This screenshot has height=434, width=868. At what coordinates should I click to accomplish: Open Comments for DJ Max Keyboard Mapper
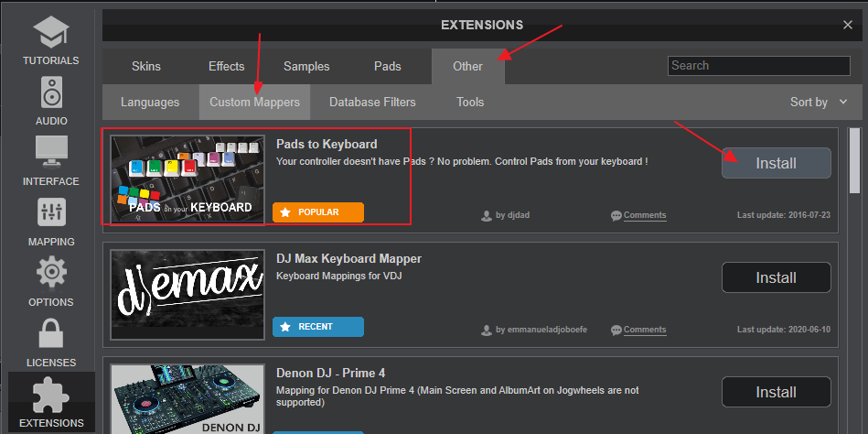pos(645,330)
